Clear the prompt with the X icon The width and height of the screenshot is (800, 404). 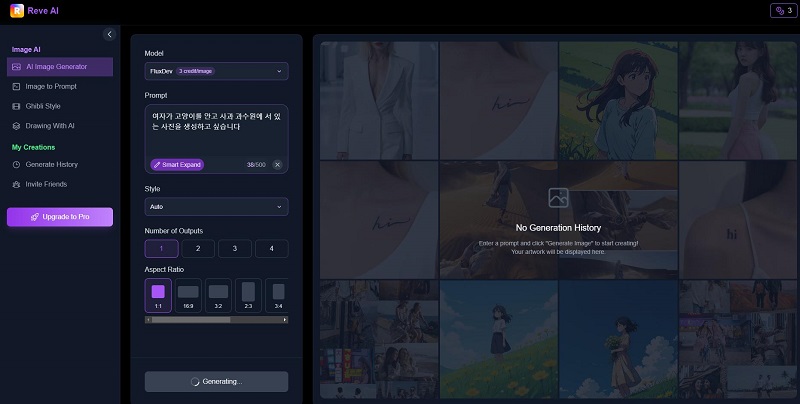[277, 164]
